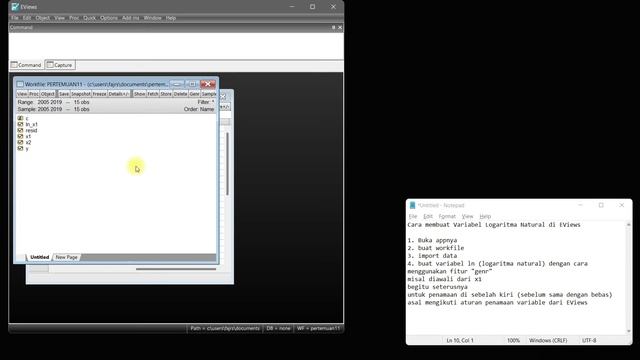Toggle the Details +/- button
Image resolution: width=640 pixels, height=360 pixels.
pyautogui.click(x=119, y=94)
